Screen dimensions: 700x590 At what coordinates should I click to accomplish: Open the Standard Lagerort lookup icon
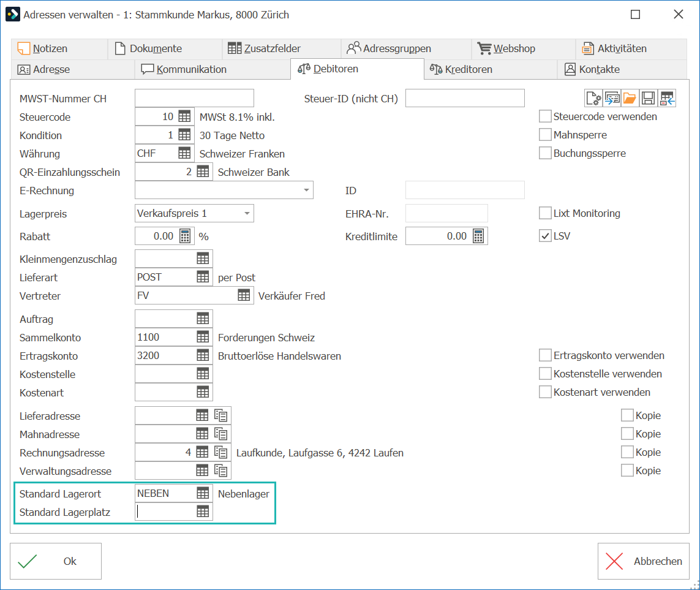point(203,493)
